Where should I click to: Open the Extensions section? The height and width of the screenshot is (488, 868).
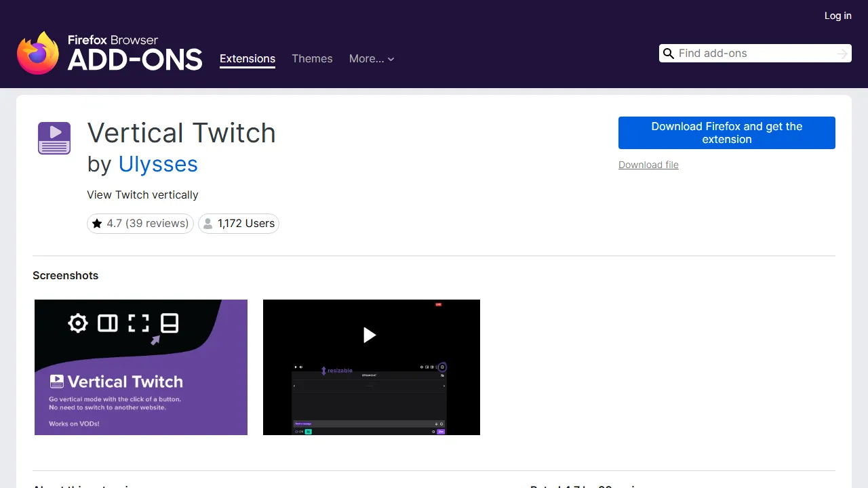(x=248, y=59)
